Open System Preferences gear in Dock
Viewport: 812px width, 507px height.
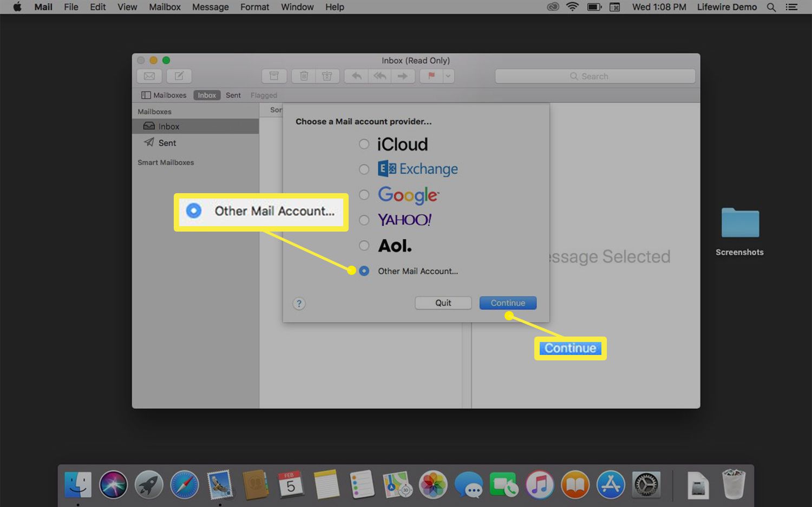point(646,485)
